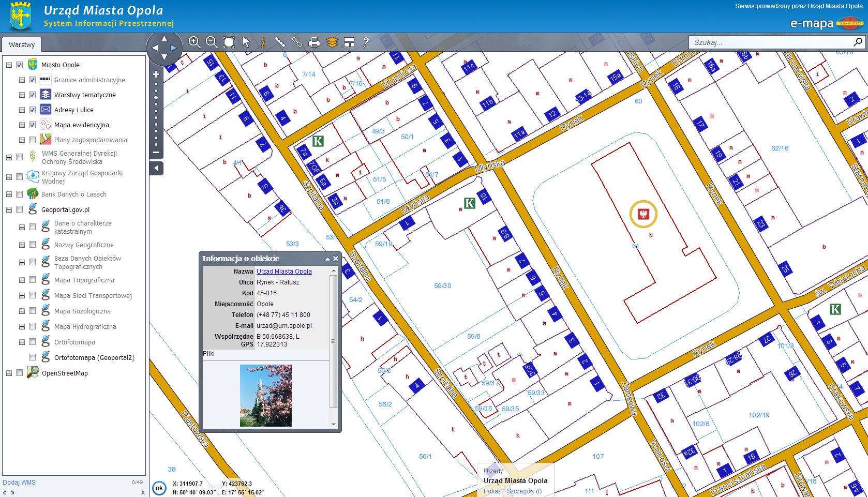Click Pokaż in the bottom popup
868x497 pixels.
point(492,491)
